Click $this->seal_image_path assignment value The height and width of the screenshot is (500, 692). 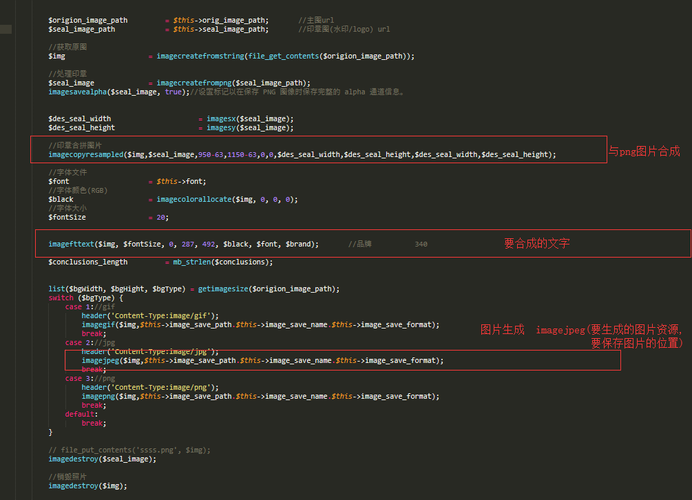(x=221, y=29)
